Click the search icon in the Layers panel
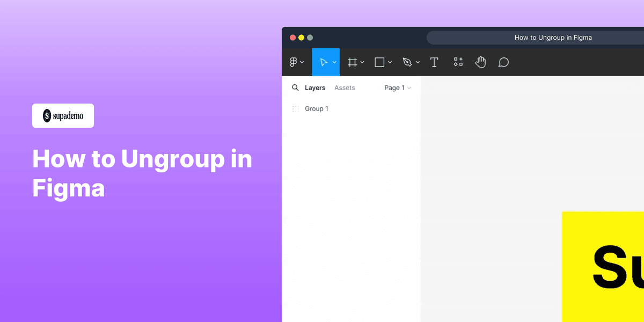Screen dimensions: 644x322 click(295, 87)
